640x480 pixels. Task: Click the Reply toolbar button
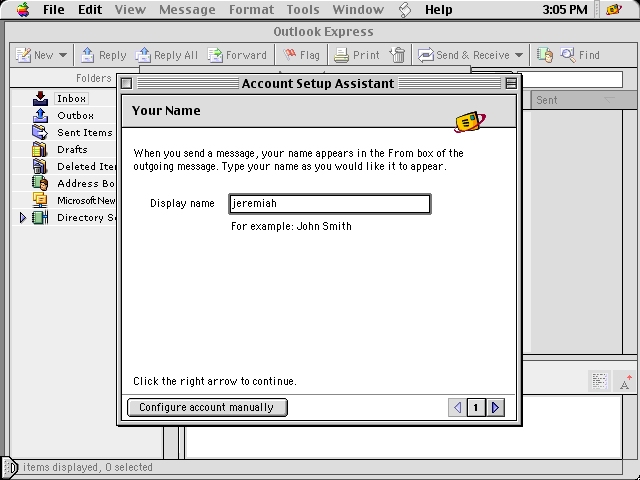pos(104,55)
